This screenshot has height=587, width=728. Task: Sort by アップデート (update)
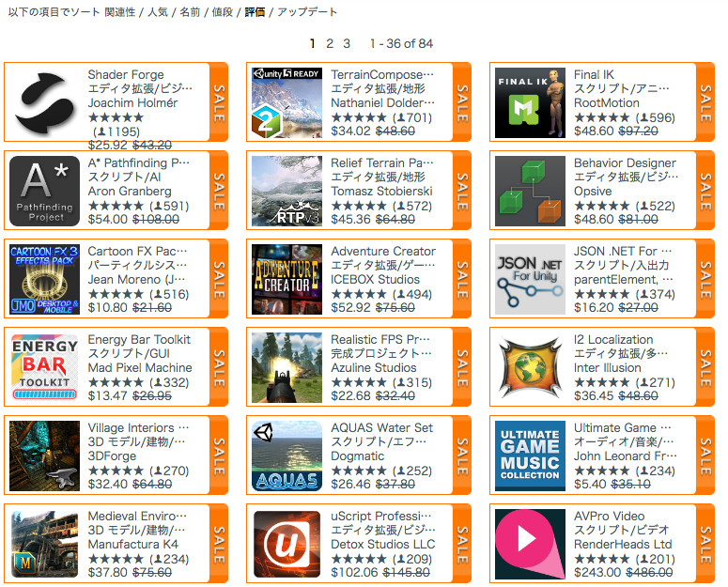tap(307, 12)
